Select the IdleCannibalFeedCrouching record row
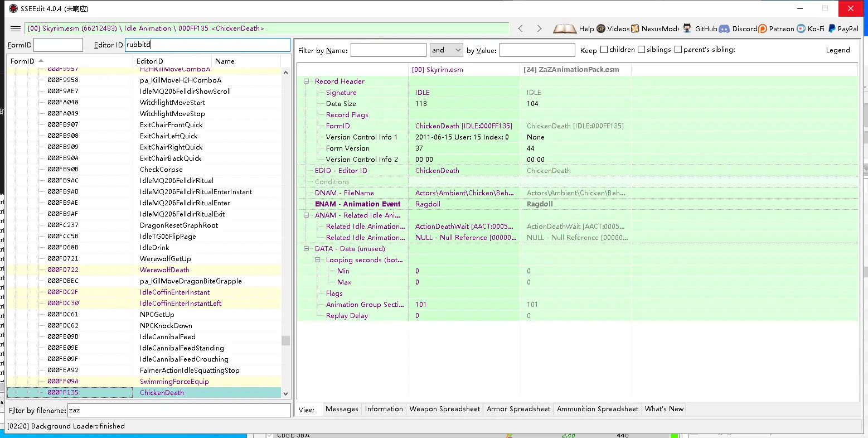The image size is (868, 438). pos(144,359)
